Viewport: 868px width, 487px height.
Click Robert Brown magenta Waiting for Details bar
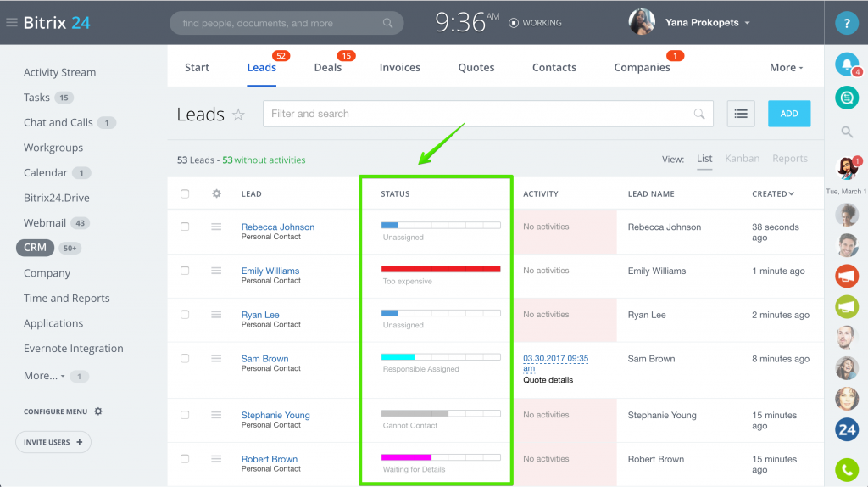click(x=441, y=457)
